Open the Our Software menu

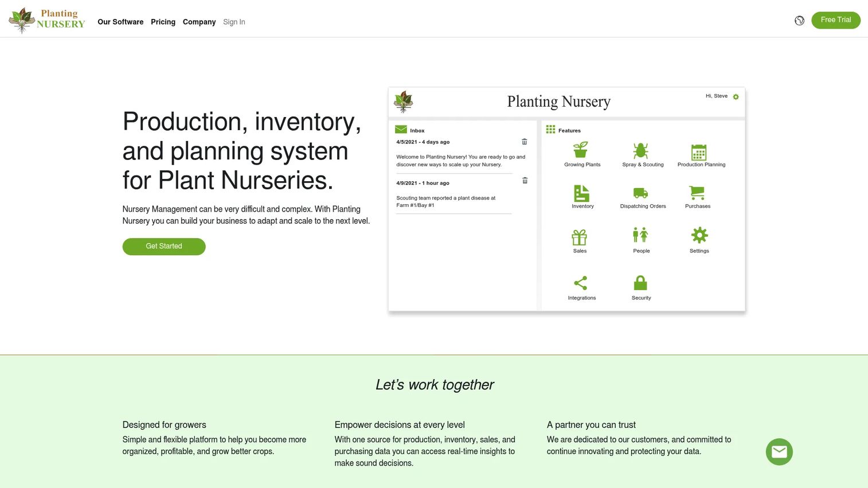[120, 22]
